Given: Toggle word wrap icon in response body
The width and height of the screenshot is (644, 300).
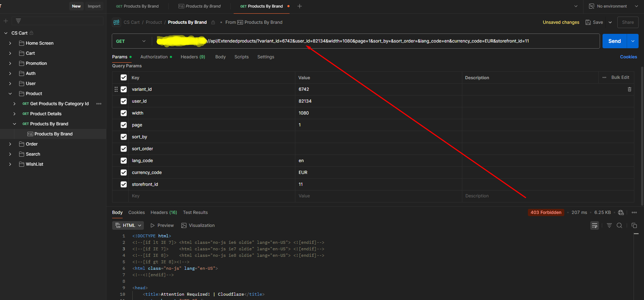Looking at the screenshot, I should pos(595,225).
